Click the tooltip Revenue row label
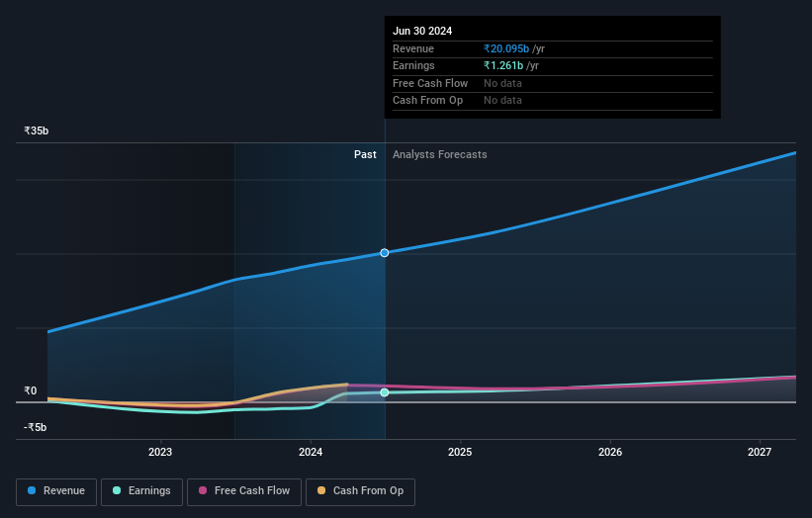 click(x=413, y=48)
